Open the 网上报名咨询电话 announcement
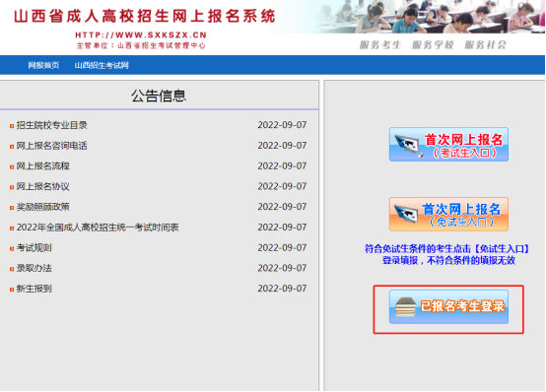This screenshot has height=392, width=546. pyautogui.click(x=52, y=146)
